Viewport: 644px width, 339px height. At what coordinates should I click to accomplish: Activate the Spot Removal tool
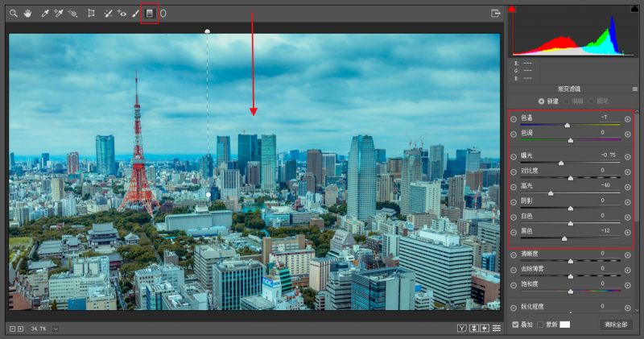click(x=108, y=13)
